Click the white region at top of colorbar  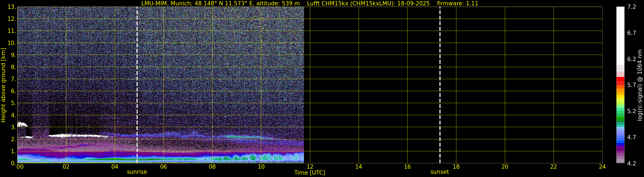(620, 35)
